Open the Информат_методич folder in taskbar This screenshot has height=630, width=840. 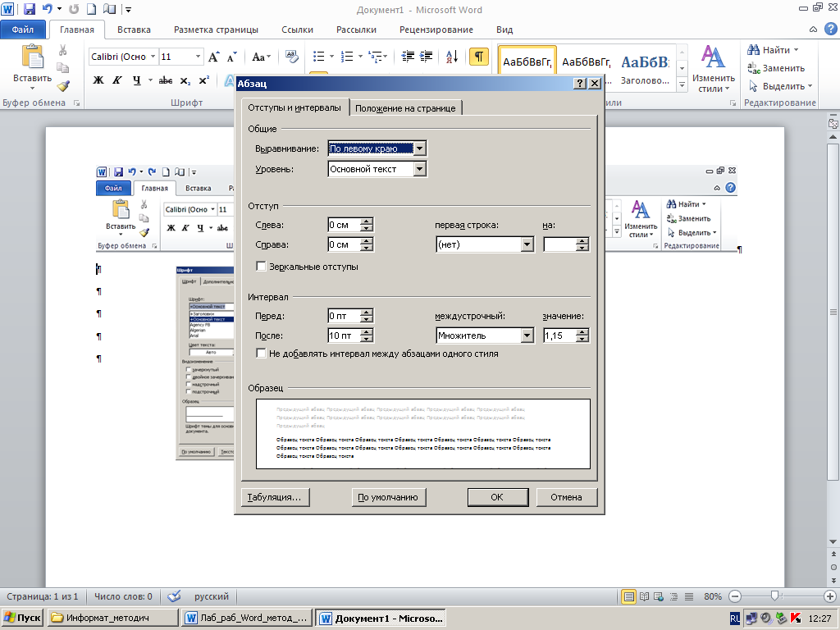click(x=114, y=618)
